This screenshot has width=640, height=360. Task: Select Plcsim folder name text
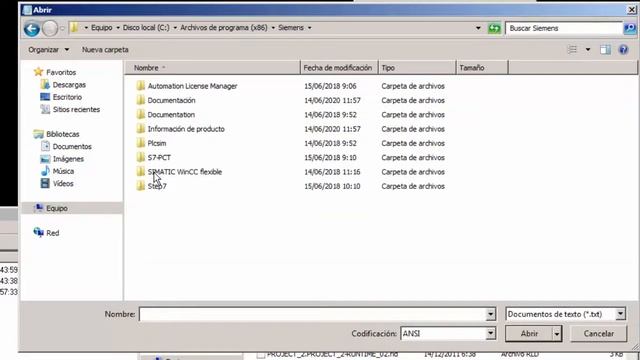[x=157, y=143]
